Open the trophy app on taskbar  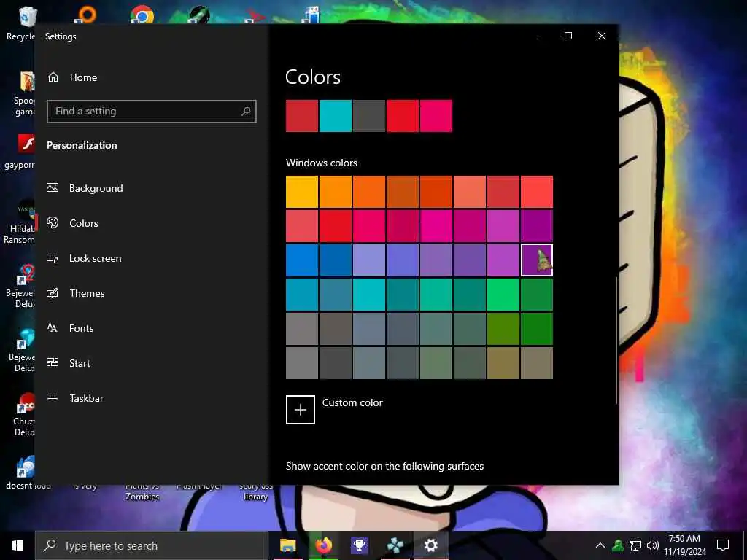click(x=359, y=545)
